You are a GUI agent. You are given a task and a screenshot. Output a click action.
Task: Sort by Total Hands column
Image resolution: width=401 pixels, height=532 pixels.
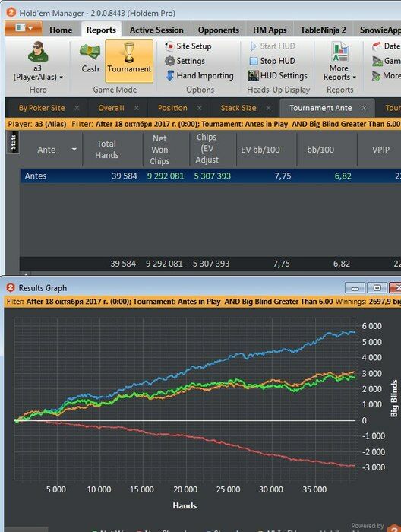pos(107,149)
